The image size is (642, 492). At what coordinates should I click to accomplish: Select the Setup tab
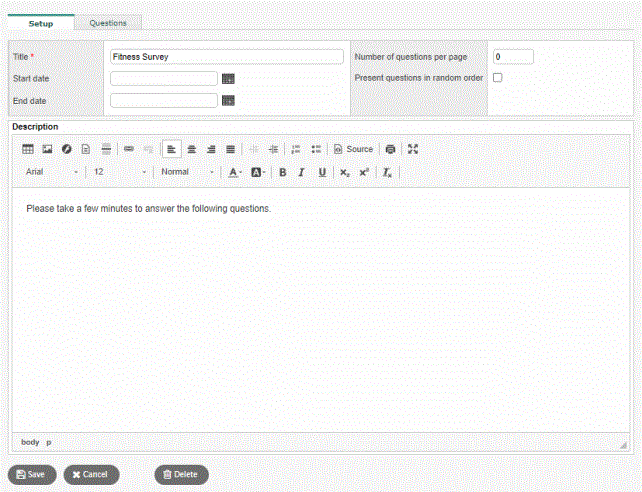[x=41, y=22]
